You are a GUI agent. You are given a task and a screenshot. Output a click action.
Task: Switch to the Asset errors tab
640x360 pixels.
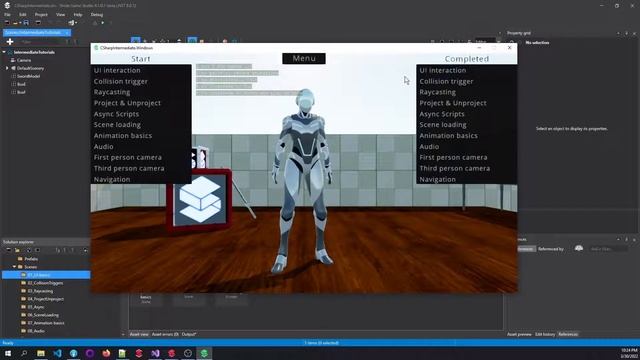(x=165, y=334)
